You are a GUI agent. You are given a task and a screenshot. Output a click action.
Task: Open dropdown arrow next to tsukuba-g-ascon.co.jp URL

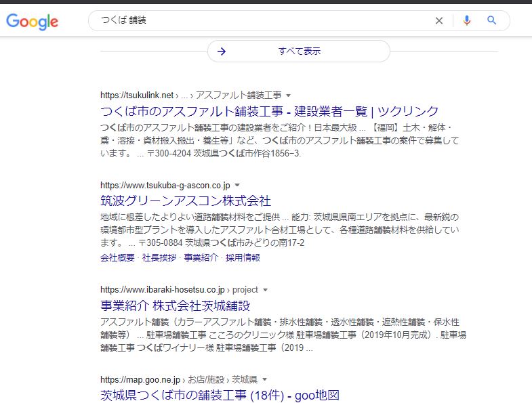coord(237,185)
